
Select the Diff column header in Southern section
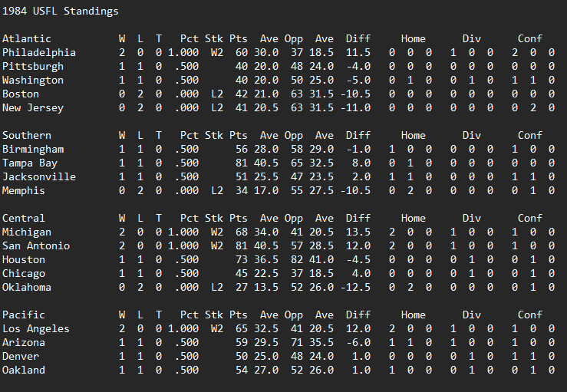pyautogui.click(x=358, y=136)
